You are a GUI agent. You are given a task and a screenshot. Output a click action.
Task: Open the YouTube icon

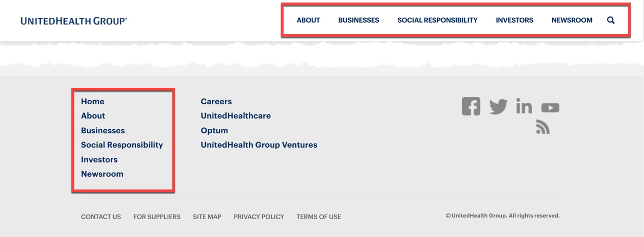click(x=550, y=108)
